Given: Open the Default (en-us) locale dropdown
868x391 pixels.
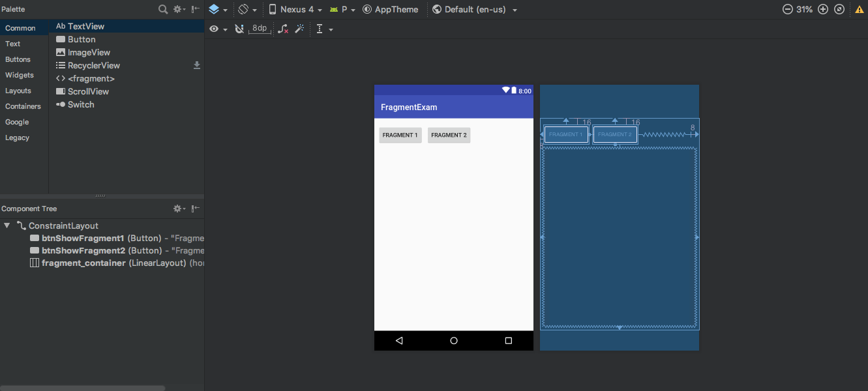Looking at the screenshot, I should [475, 9].
